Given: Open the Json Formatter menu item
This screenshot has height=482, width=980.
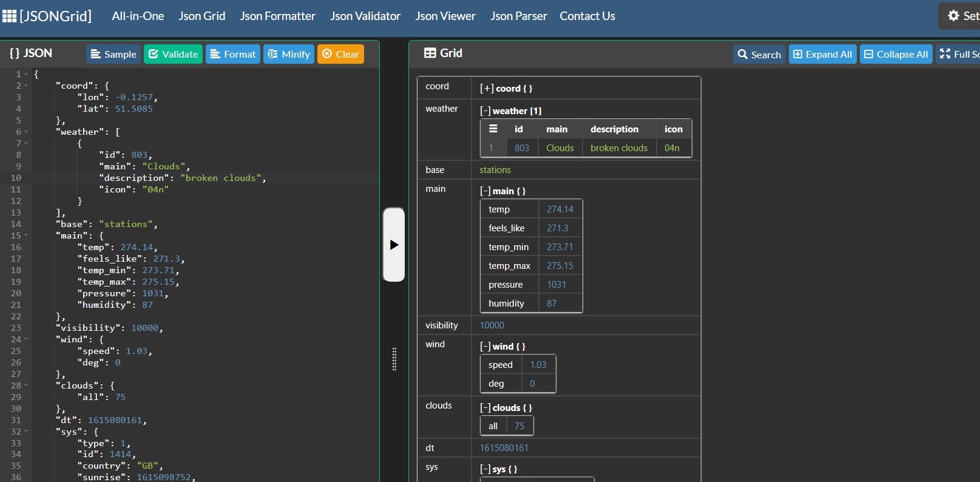Looking at the screenshot, I should tap(277, 16).
